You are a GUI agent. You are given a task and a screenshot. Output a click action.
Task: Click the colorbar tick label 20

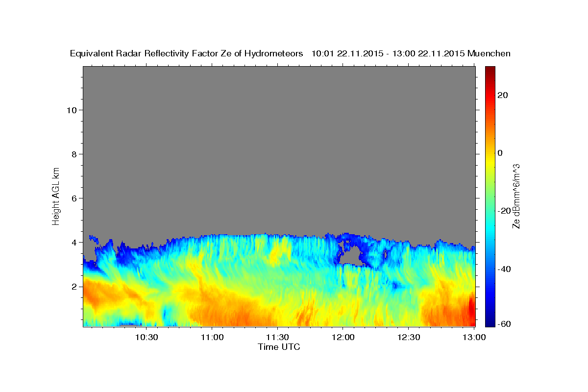(503, 95)
